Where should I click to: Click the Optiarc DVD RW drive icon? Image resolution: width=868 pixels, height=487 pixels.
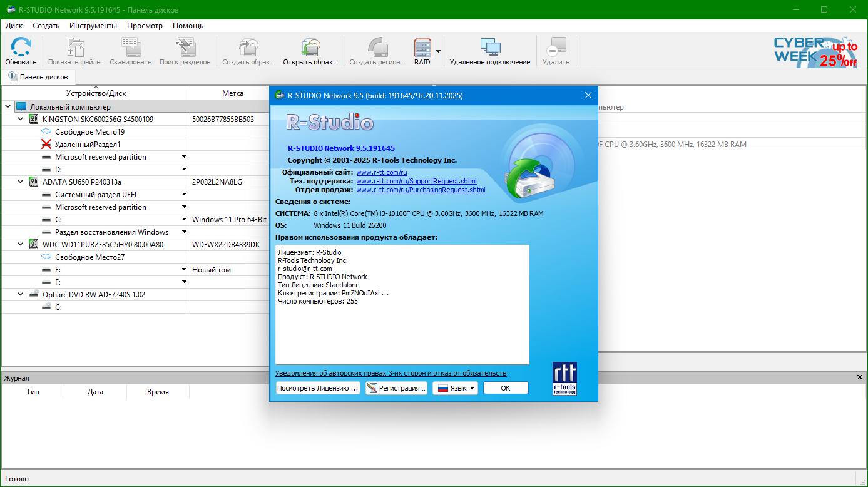click(34, 295)
